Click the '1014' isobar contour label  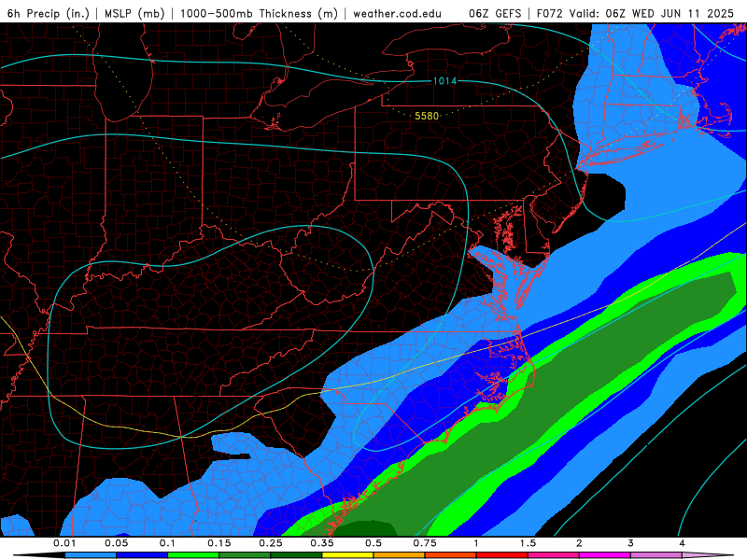[x=444, y=81]
